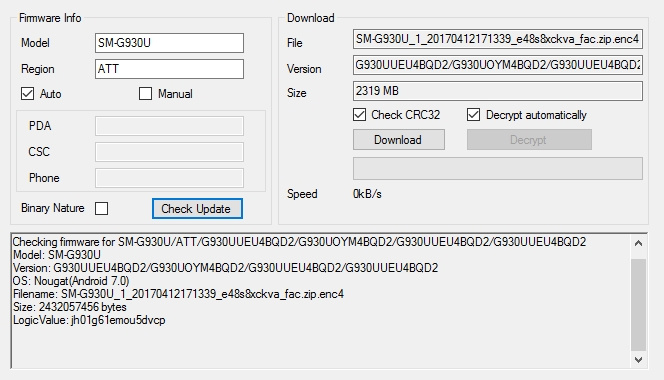The height and width of the screenshot is (380, 664).
Task: Tick the Binary Nature checkbox
Action: 102,208
